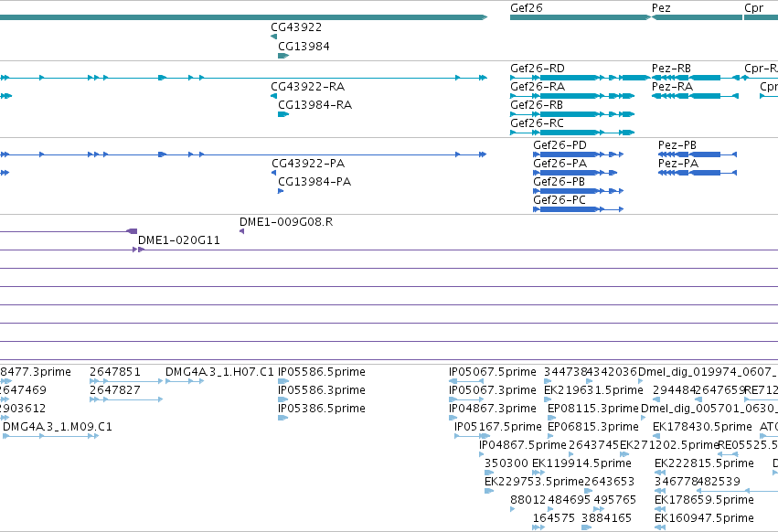Select the Pez-PB protein feature
778x532 pixels.
[698, 154]
